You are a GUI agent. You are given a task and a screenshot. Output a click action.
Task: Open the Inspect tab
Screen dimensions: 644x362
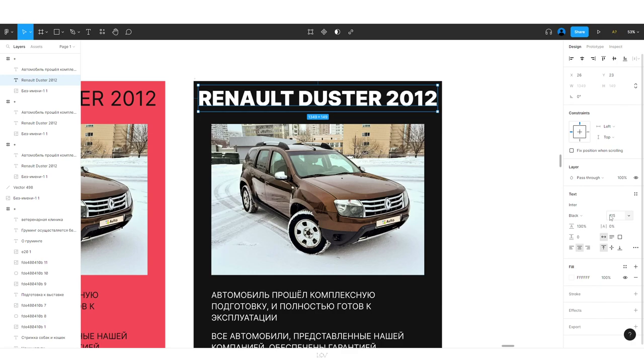click(615, 47)
